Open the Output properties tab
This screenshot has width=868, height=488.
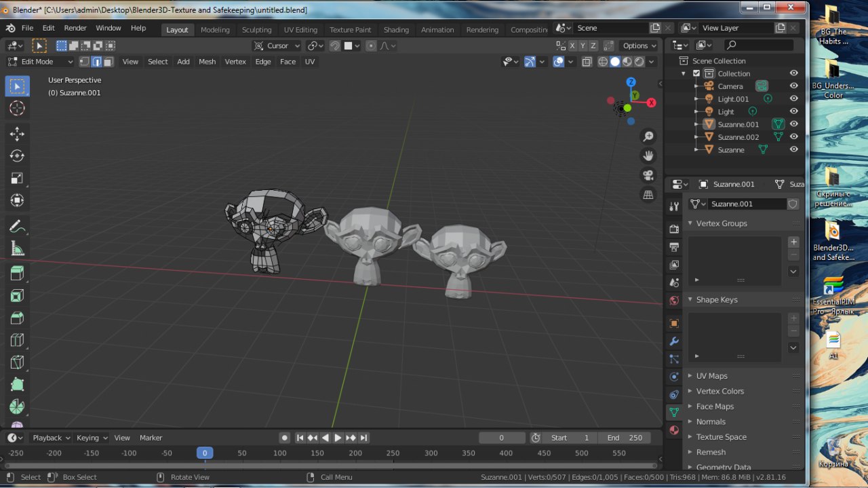674,247
